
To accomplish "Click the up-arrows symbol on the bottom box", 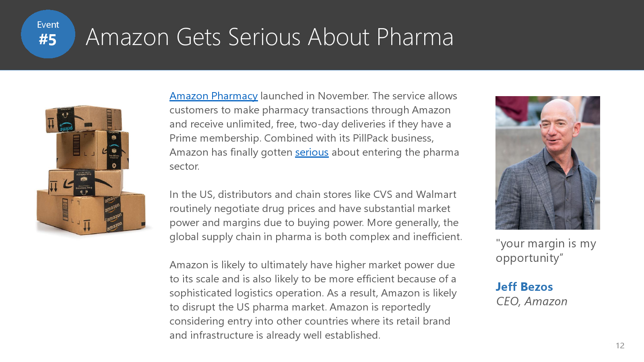I will [87, 226].
